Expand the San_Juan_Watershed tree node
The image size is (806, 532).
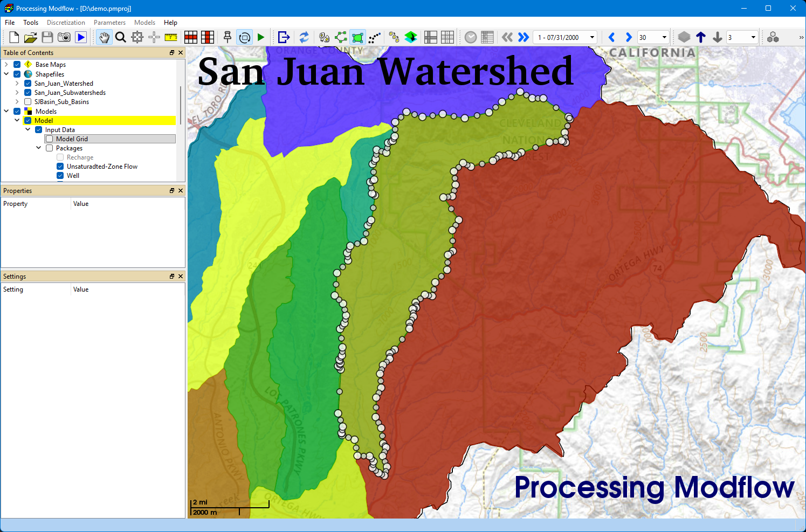tap(17, 84)
